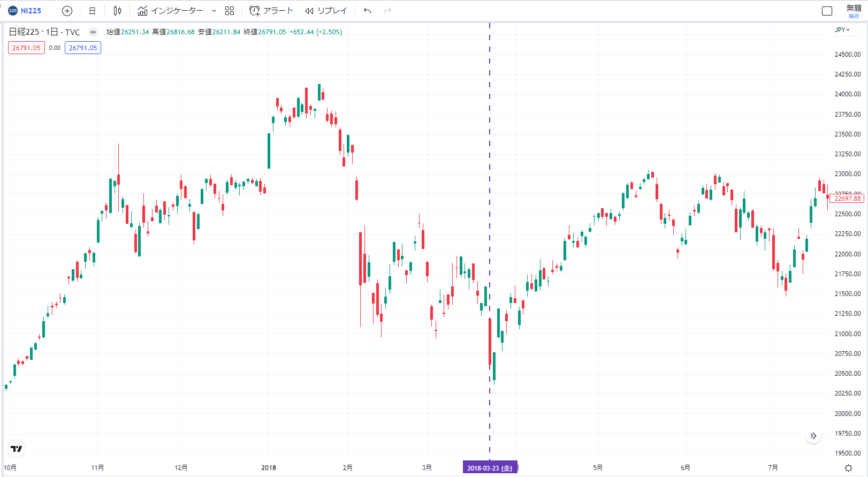Click the TradingView logo on the chart
868x477 pixels.
[x=17, y=449]
